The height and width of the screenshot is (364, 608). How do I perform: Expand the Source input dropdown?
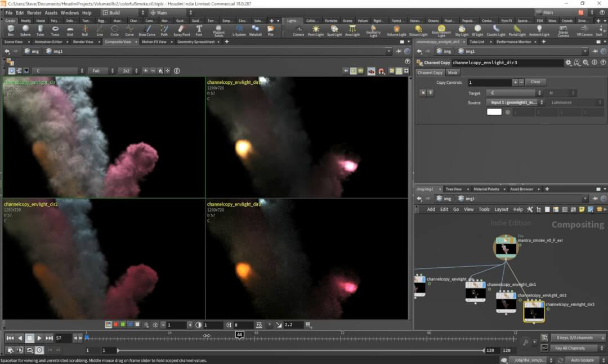point(515,102)
